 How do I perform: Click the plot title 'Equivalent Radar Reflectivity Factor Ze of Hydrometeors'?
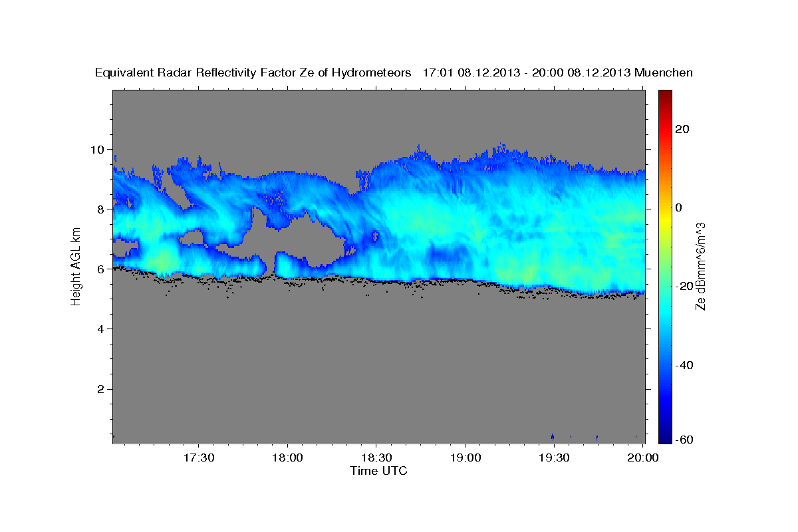tap(253, 73)
